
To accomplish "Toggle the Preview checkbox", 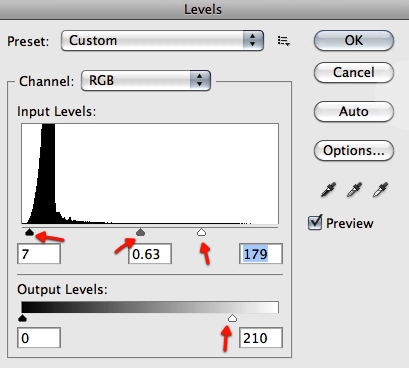I will coord(315,222).
